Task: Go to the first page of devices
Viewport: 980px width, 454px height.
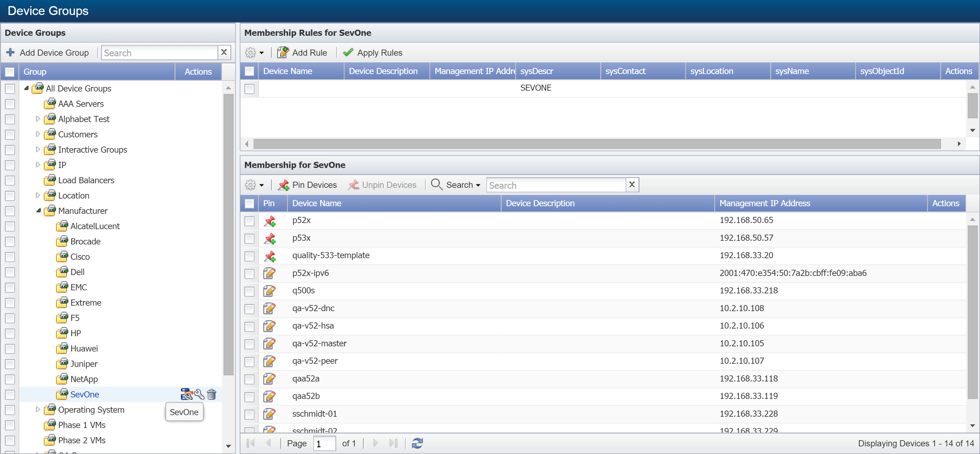Action: tap(251, 443)
